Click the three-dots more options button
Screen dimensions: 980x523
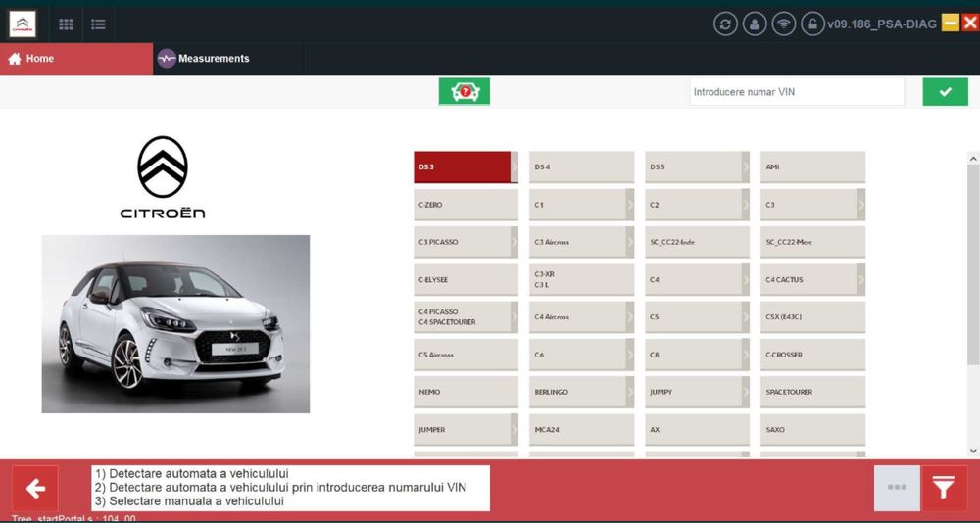[897, 488]
